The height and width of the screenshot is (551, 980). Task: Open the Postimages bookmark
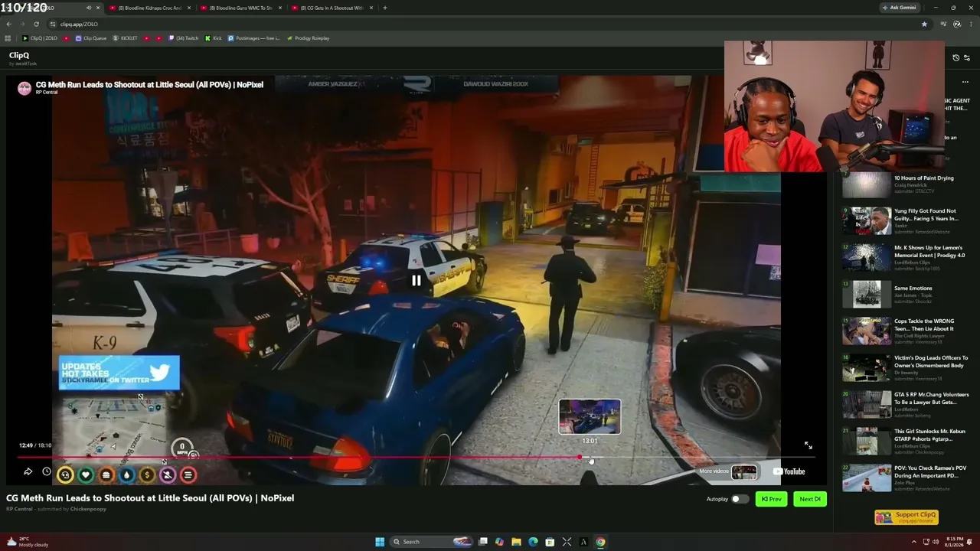click(254, 38)
